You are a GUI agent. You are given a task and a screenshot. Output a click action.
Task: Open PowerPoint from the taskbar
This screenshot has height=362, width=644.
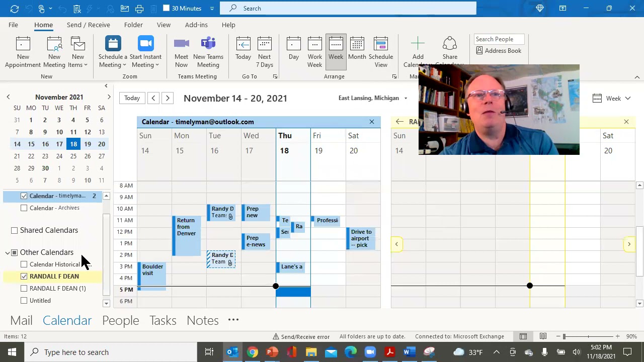[272, 352]
